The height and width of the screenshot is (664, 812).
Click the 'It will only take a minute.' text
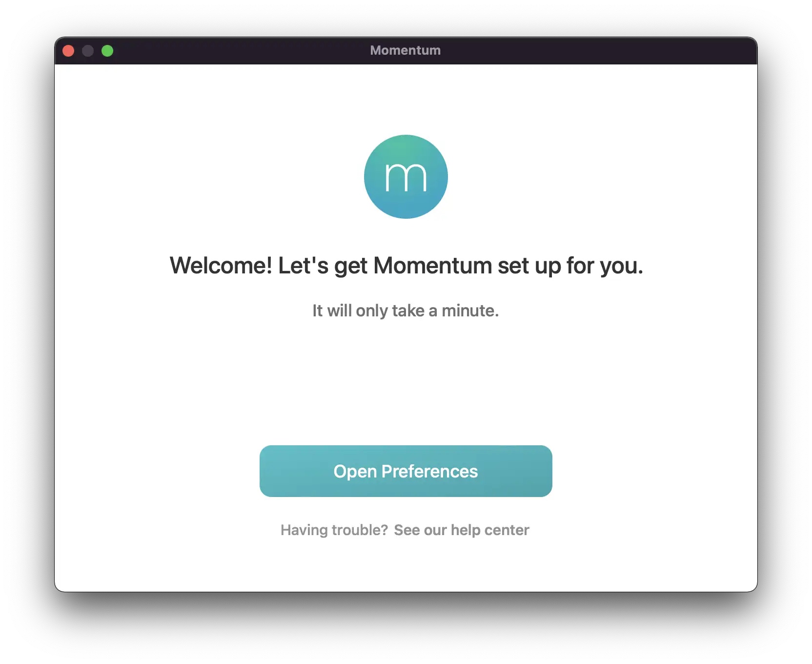pyautogui.click(x=406, y=311)
